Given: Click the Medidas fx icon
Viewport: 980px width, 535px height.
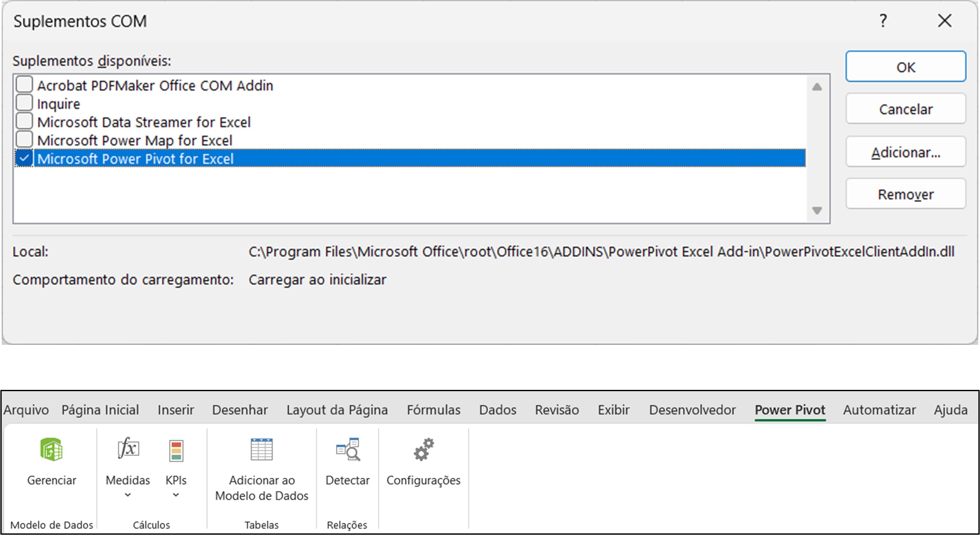Looking at the screenshot, I should [128, 449].
